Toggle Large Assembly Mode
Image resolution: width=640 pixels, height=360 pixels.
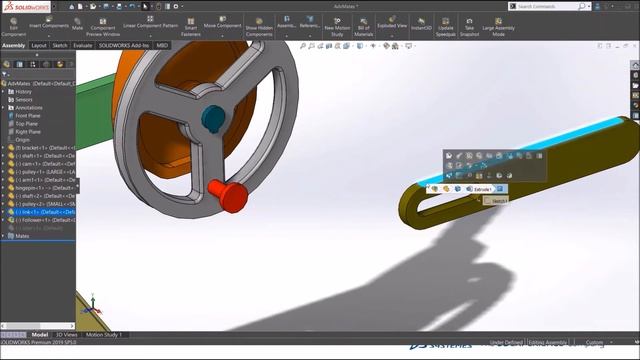[x=498, y=27]
